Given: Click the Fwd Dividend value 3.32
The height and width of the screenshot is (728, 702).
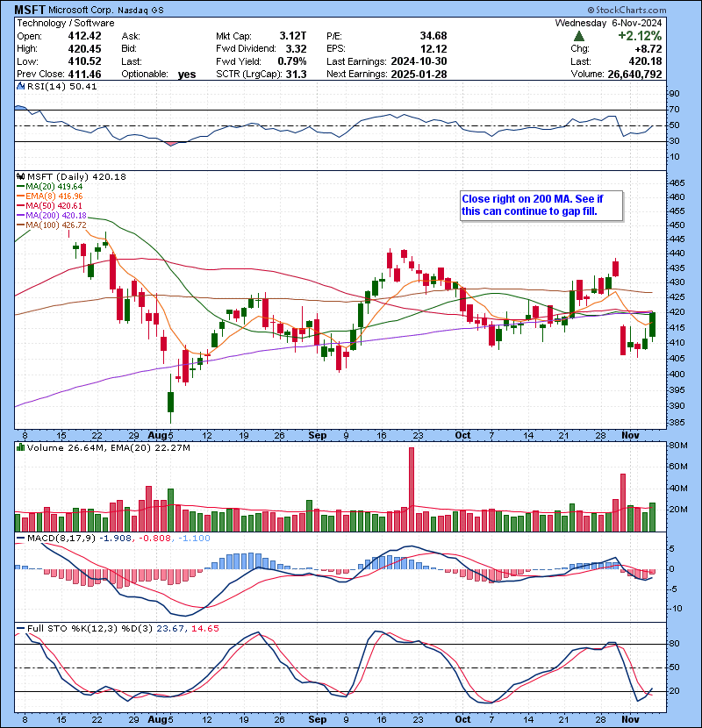Looking at the screenshot, I should [296, 49].
